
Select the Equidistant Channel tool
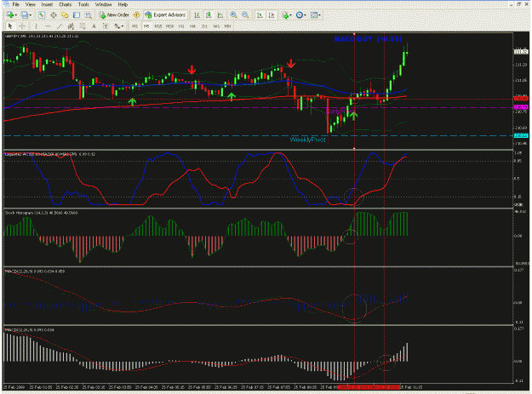71,26
